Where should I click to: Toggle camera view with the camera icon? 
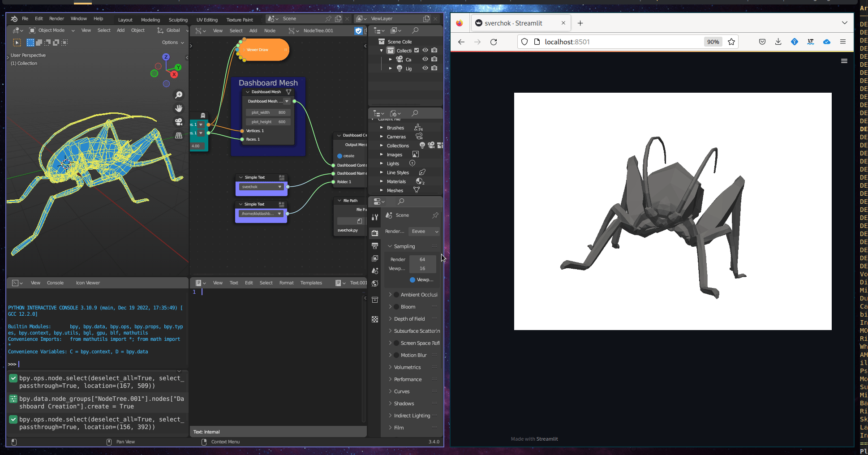tap(179, 122)
